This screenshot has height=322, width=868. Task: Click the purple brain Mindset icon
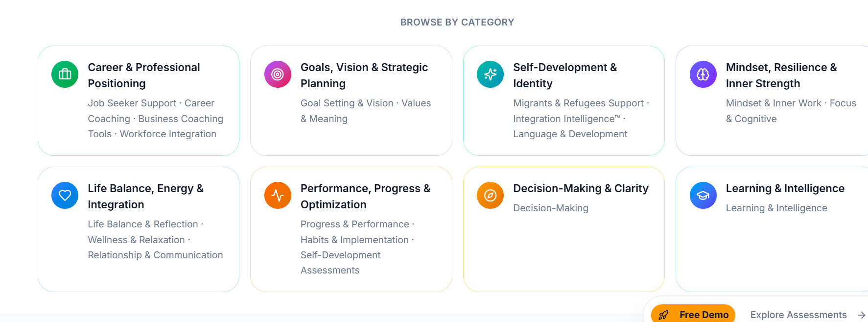point(703,74)
